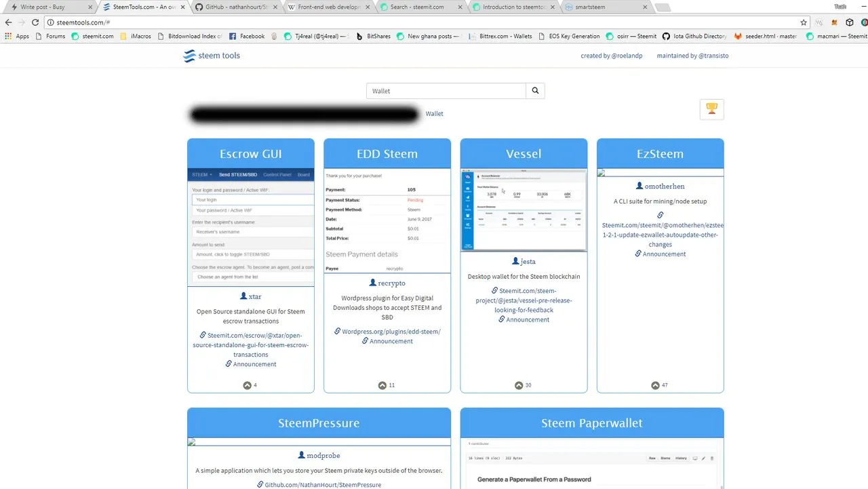Open Escrow GUI steemit post link
This screenshot has height=489, width=868.
[251, 345]
